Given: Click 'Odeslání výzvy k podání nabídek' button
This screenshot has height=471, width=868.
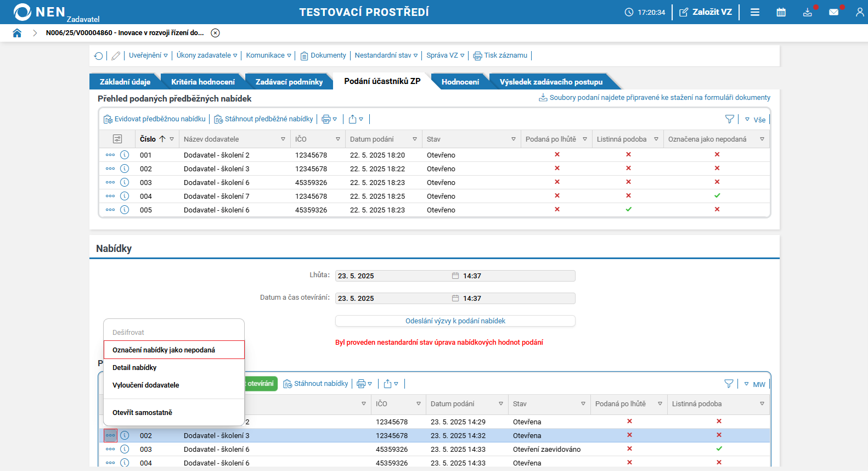Looking at the screenshot, I should tap(455, 321).
